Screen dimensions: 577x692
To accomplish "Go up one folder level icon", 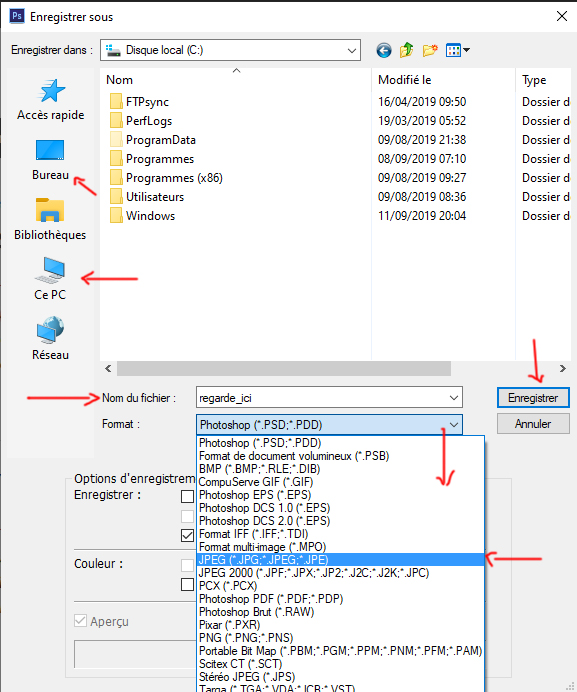I will point(407,50).
